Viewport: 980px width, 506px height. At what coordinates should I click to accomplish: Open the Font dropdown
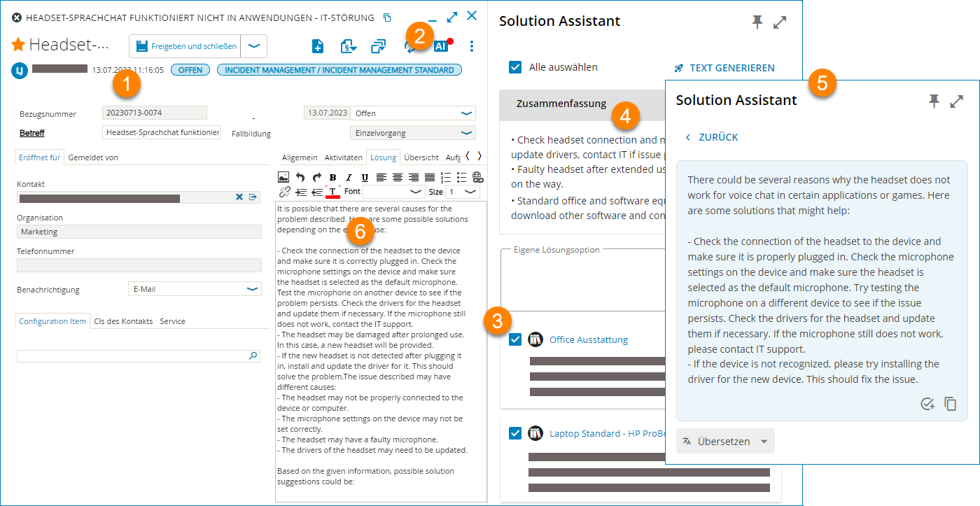[393, 191]
